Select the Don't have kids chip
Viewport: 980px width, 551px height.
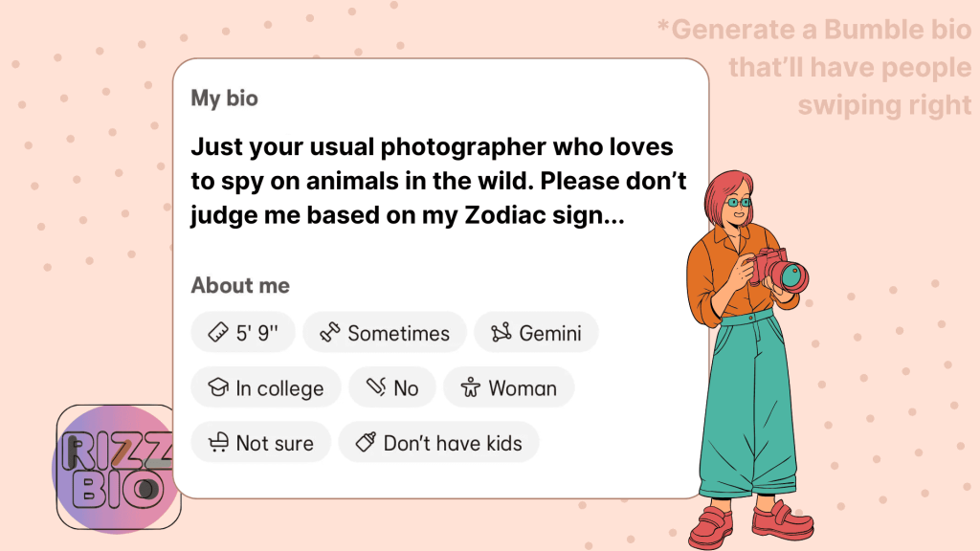438,442
